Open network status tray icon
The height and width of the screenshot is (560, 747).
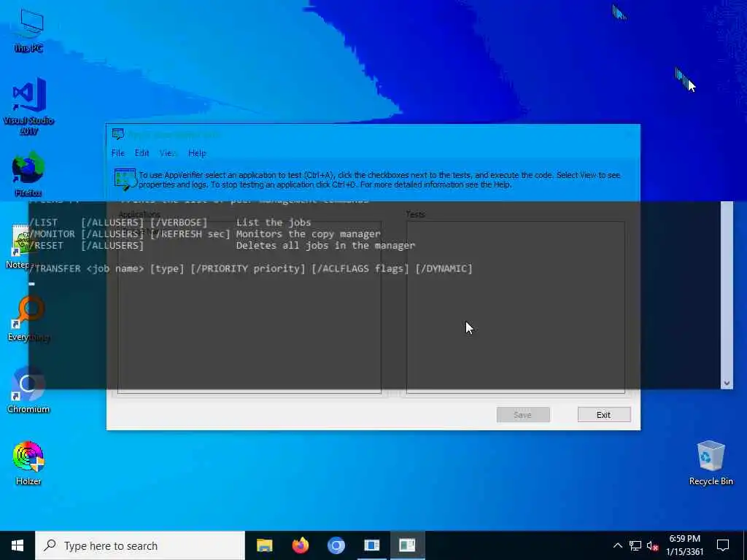coord(635,545)
